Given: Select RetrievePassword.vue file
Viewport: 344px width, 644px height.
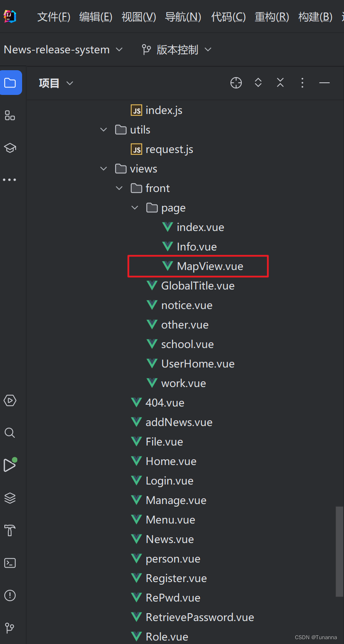Looking at the screenshot, I should pyautogui.click(x=200, y=617).
